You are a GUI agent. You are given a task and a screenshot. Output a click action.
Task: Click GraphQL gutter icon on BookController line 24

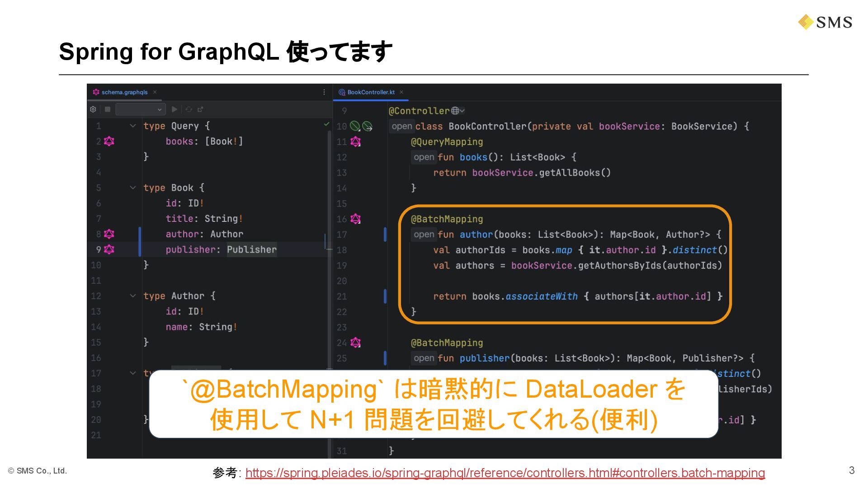click(x=356, y=343)
